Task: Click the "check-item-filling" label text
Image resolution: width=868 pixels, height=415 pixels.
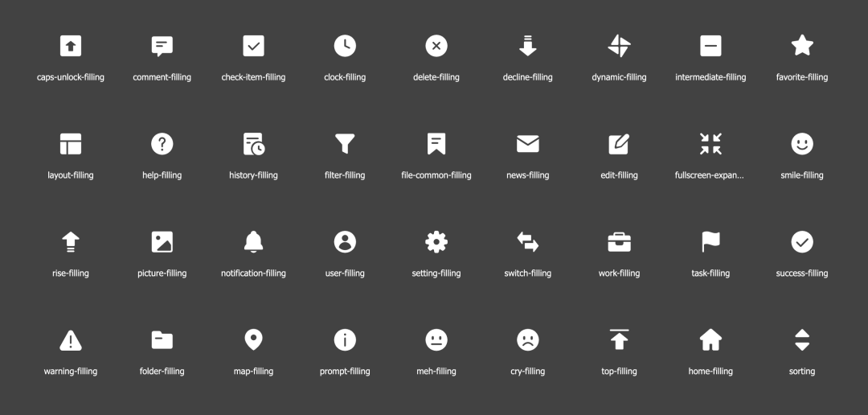Action: 253,77
